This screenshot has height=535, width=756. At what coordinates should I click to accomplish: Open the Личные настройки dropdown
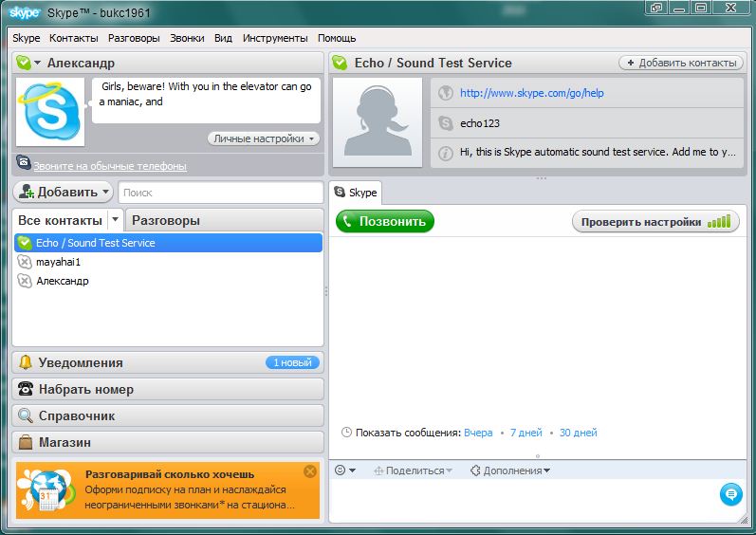point(264,138)
